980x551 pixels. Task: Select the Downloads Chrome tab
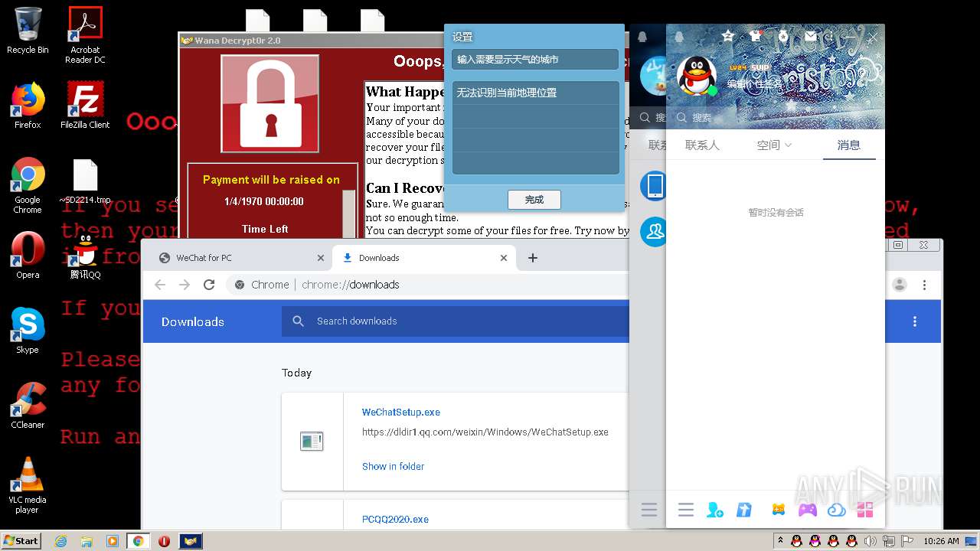[425, 258]
